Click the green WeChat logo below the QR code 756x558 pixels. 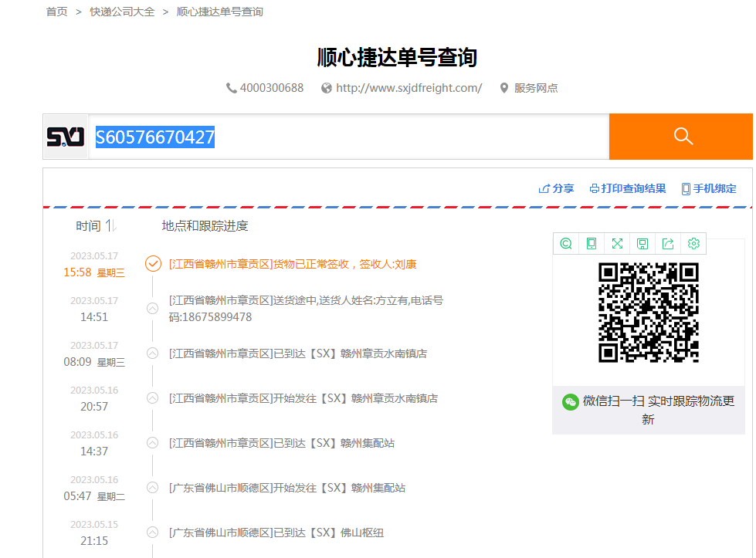[x=571, y=402]
